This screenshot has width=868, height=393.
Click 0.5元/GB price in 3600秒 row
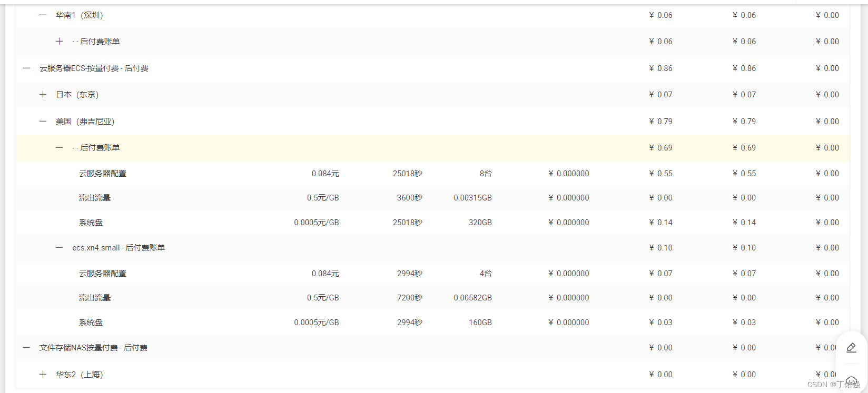[323, 198]
